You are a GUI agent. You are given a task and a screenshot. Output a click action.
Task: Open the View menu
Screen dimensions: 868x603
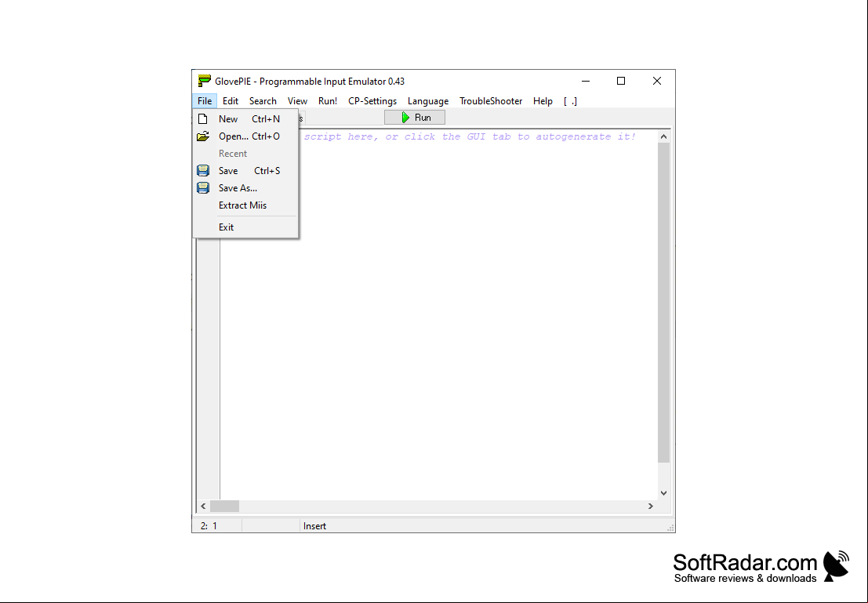point(297,101)
